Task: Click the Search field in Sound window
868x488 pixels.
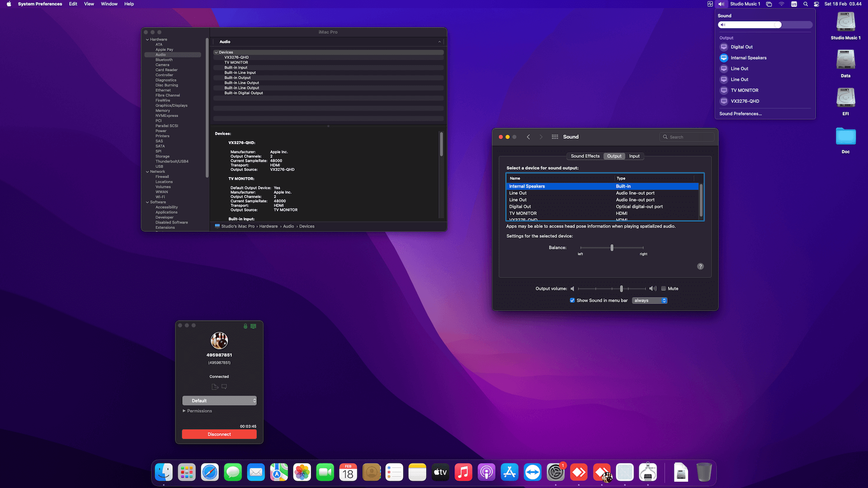Action: 687,137
